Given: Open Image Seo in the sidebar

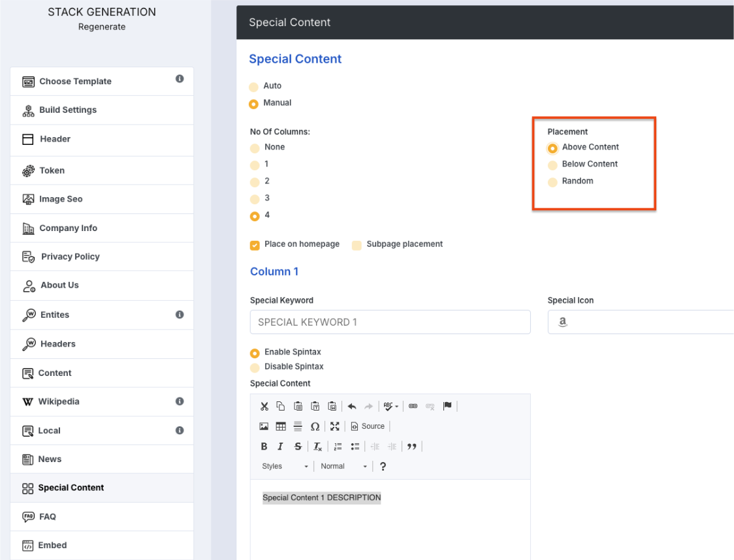Looking at the screenshot, I should coord(102,199).
